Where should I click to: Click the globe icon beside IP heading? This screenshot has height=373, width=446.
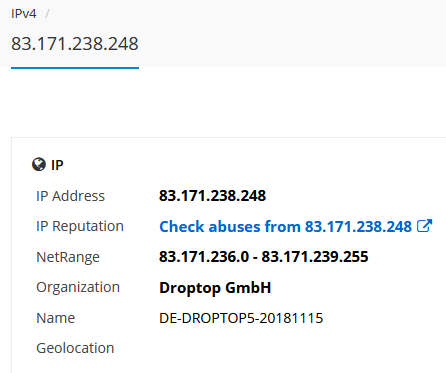coord(39,164)
